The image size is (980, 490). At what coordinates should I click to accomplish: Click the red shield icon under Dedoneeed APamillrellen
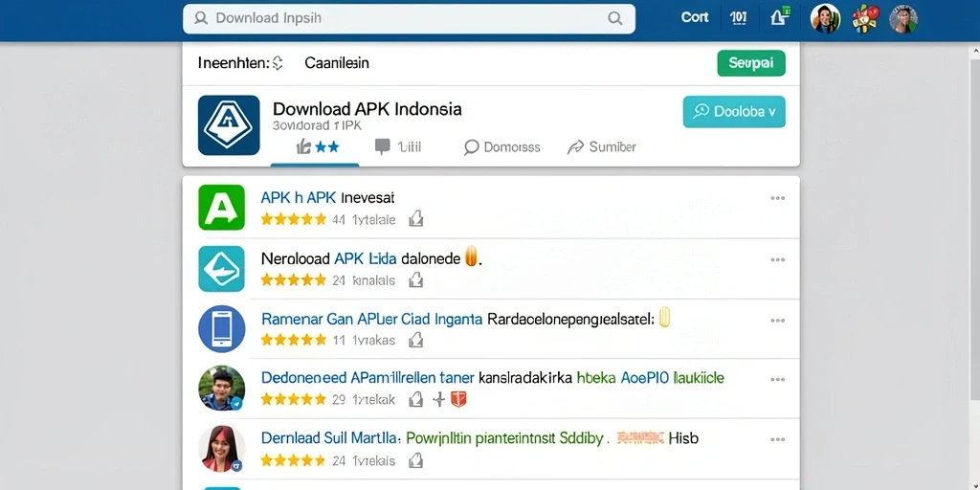(x=458, y=399)
